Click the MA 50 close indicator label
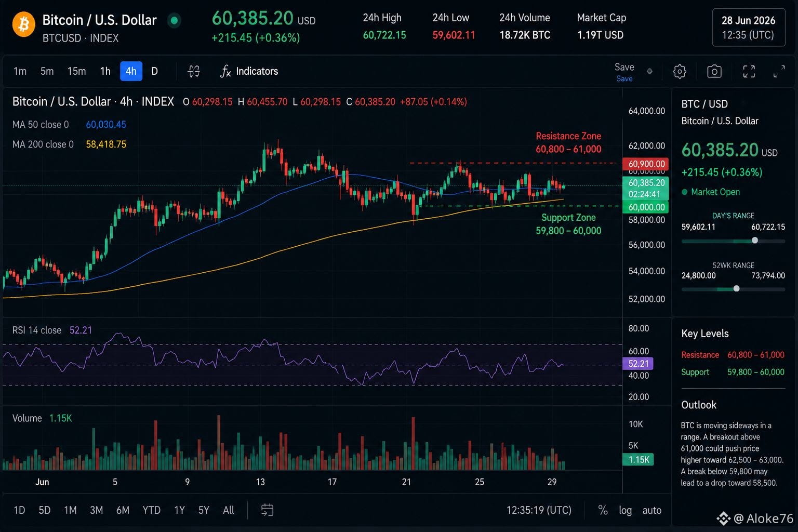The image size is (798, 532). click(x=41, y=125)
